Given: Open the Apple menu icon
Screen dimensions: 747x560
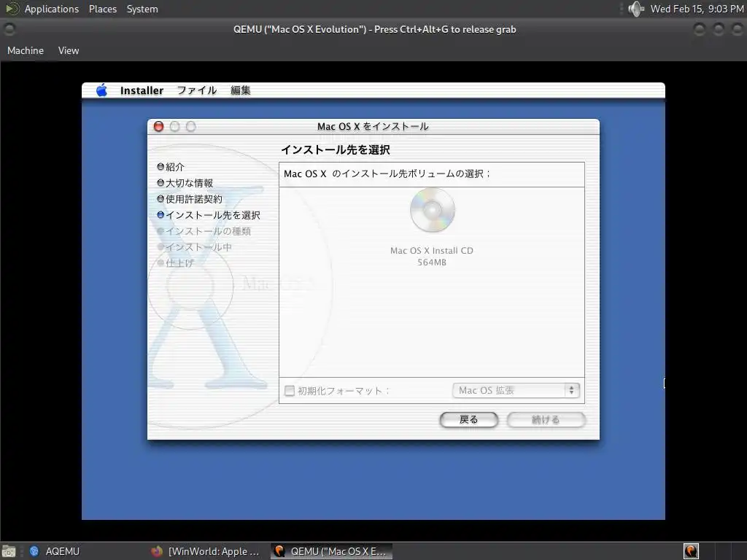Looking at the screenshot, I should coord(101,90).
